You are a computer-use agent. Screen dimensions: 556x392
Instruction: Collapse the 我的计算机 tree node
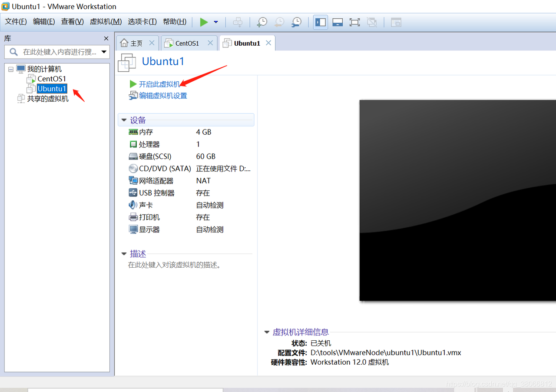(11, 69)
